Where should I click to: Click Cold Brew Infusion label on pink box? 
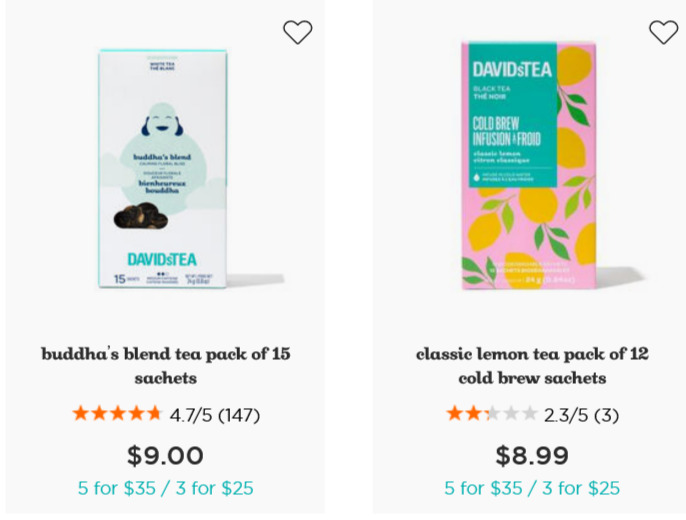coord(507,131)
